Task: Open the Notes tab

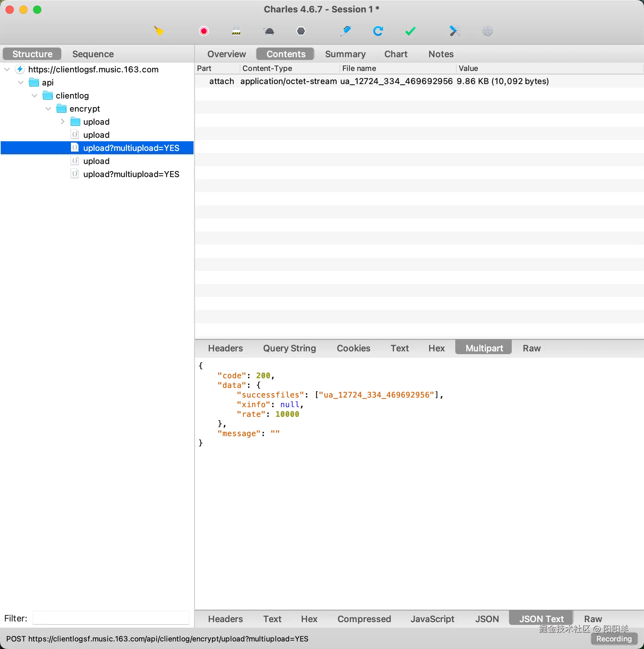Action: pos(441,54)
